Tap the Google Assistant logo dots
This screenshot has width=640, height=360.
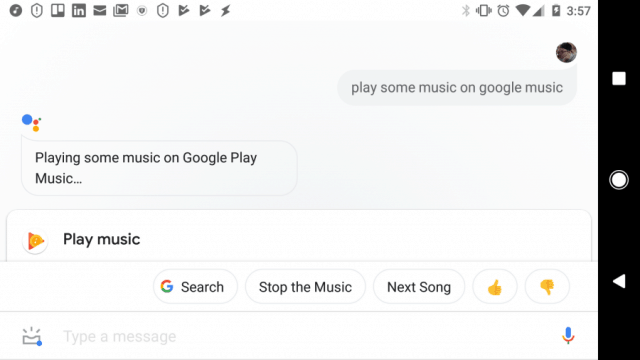coord(31,123)
